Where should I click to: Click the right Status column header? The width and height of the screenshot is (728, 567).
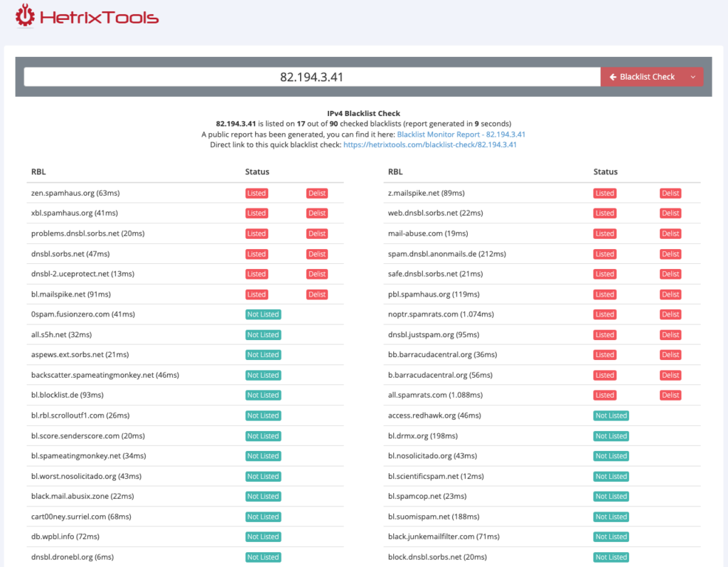(606, 171)
